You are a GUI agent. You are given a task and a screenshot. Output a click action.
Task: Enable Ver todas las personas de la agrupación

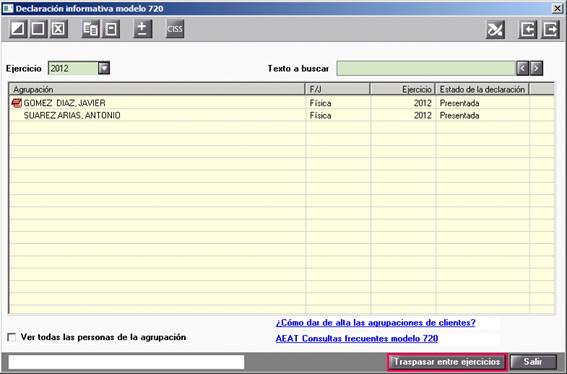12,337
